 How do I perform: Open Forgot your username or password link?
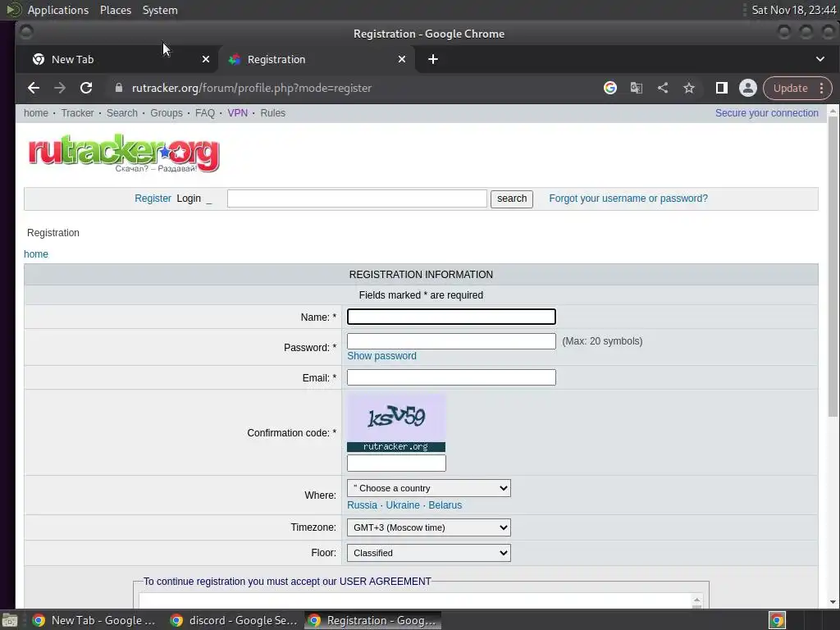628,199
